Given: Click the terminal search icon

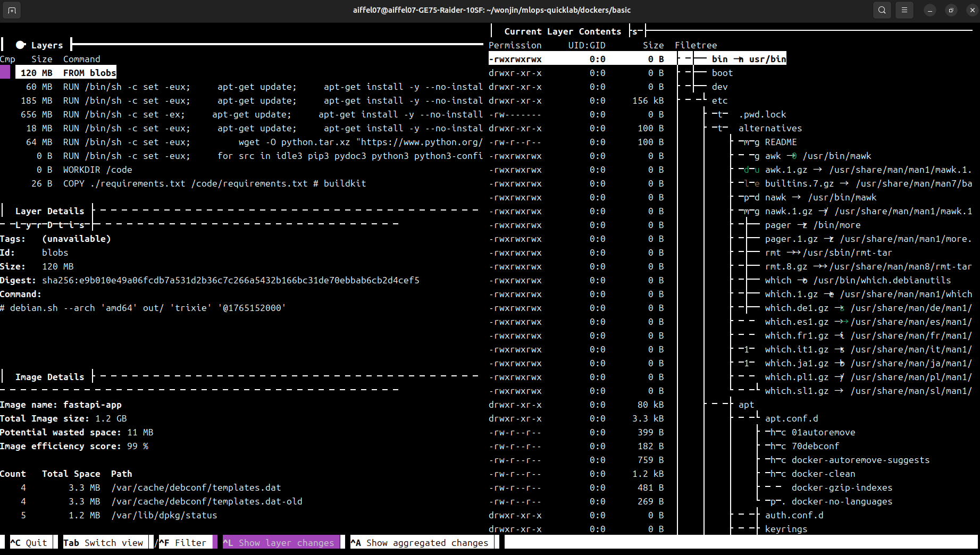Looking at the screenshot, I should [882, 10].
